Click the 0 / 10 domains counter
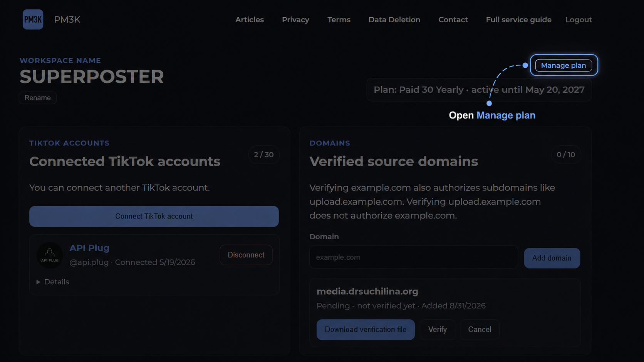 [x=566, y=155]
